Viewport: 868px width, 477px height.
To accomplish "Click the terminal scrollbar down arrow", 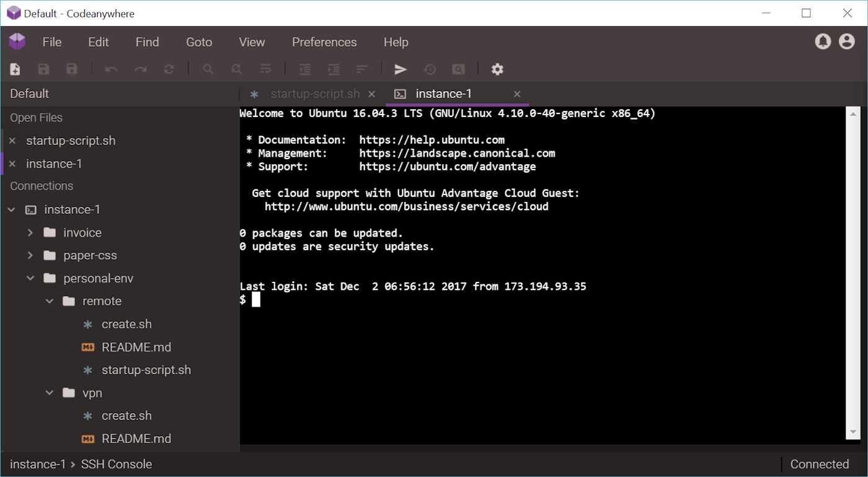I will click(854, 432).
